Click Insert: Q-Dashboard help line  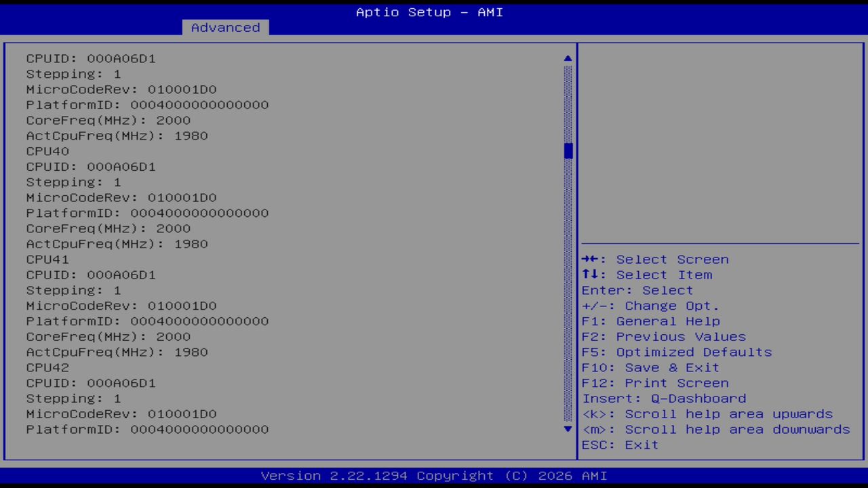pyautogui.click(x=664, y=398)
